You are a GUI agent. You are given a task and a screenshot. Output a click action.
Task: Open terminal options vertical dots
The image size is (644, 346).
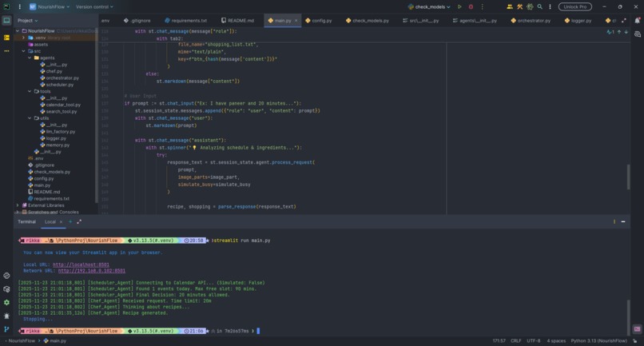[614, 222]
